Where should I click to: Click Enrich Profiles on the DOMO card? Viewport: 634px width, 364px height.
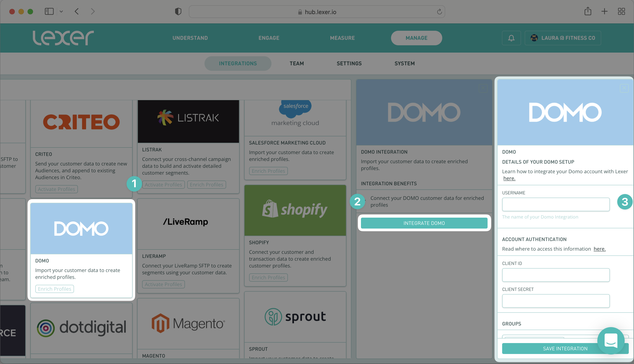pyautogui.click(x=54, y=289)
